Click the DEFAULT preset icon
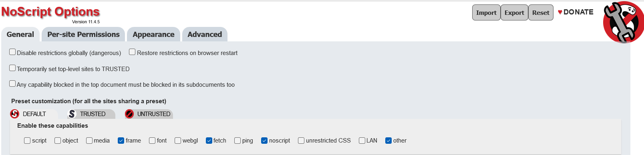Screen dimensions: 644x155 click(x=15, y=114)
